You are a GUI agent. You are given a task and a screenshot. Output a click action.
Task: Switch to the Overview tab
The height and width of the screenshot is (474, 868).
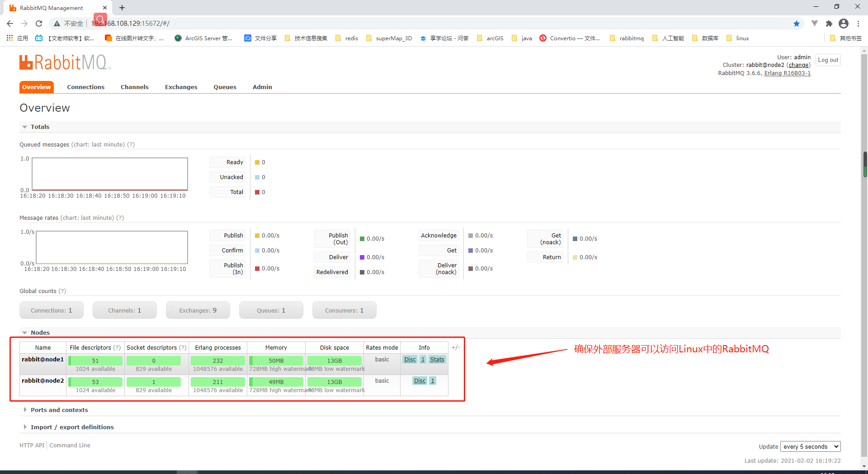coord(37,87)
